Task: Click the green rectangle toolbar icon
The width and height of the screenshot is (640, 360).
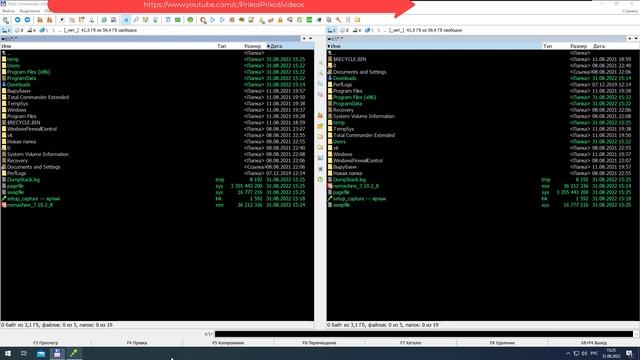Action: pos(178,20)
